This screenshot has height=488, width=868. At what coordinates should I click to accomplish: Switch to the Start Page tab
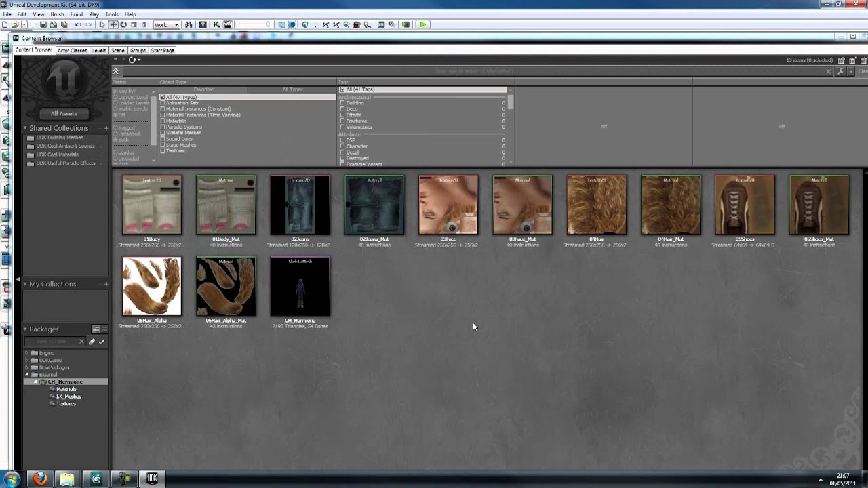pos(163,50)
